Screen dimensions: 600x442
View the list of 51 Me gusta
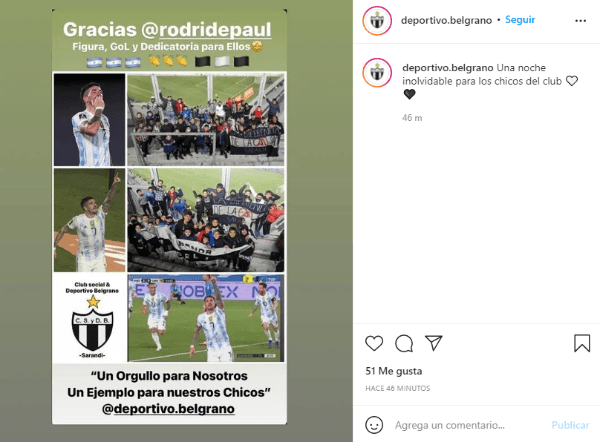point(394,371)
